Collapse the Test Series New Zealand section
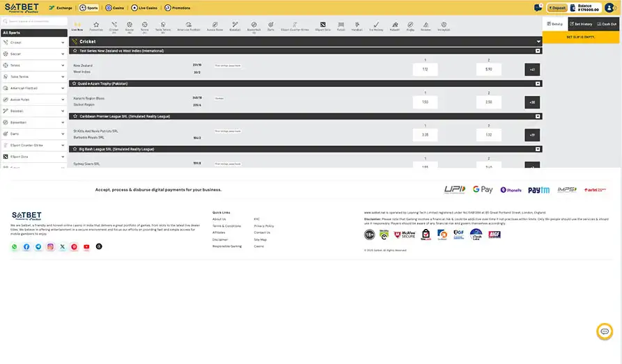This screenshot has height=364, width=622. (x=538, y=51)
